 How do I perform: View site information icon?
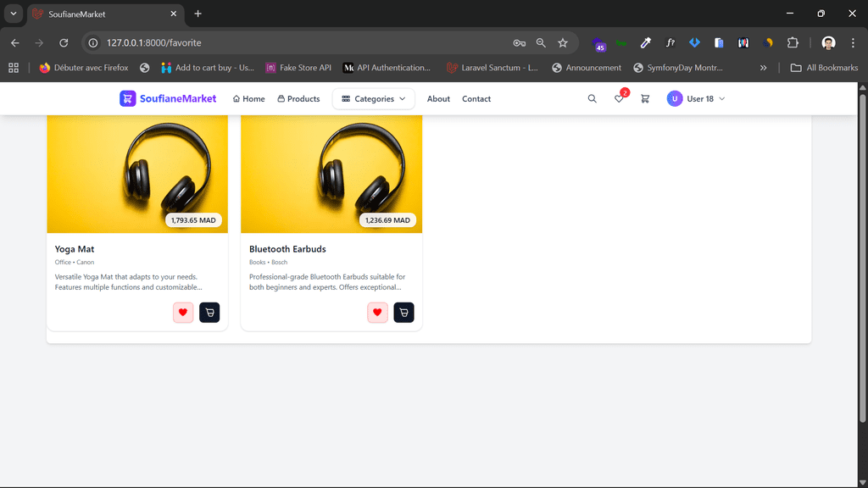[x=93, y=42]
